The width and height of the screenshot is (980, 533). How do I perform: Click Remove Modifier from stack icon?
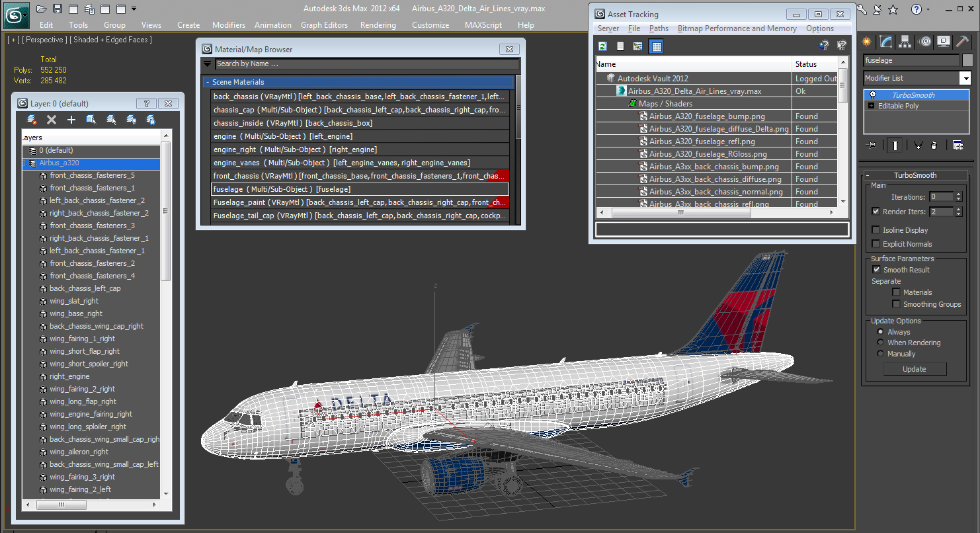[x=934, y=145]
